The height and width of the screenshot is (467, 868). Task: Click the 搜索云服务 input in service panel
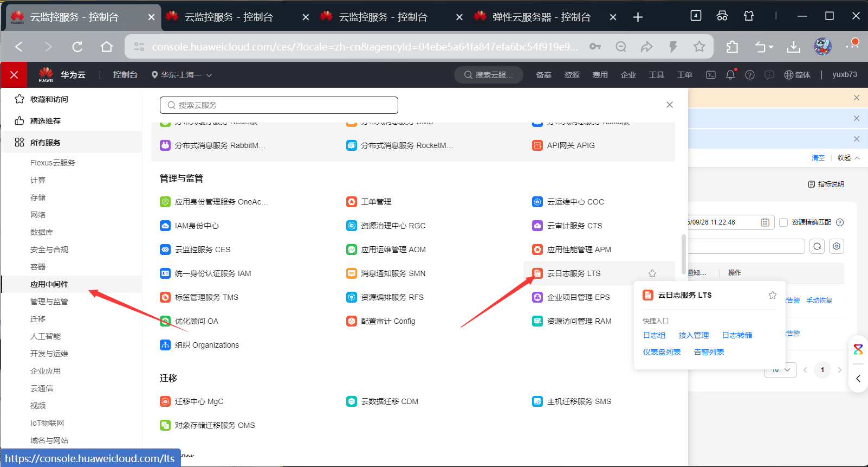tap(279, 105)
